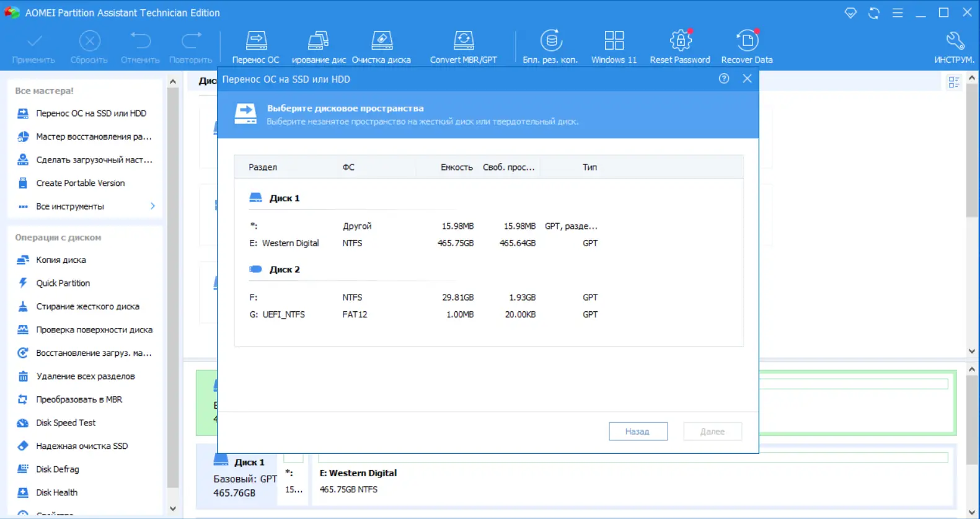Select the E: Western Digital partition row
Image resolution: width=980 pixels, height=519 pixels.
pyautogui.click(x=488, y=243)
